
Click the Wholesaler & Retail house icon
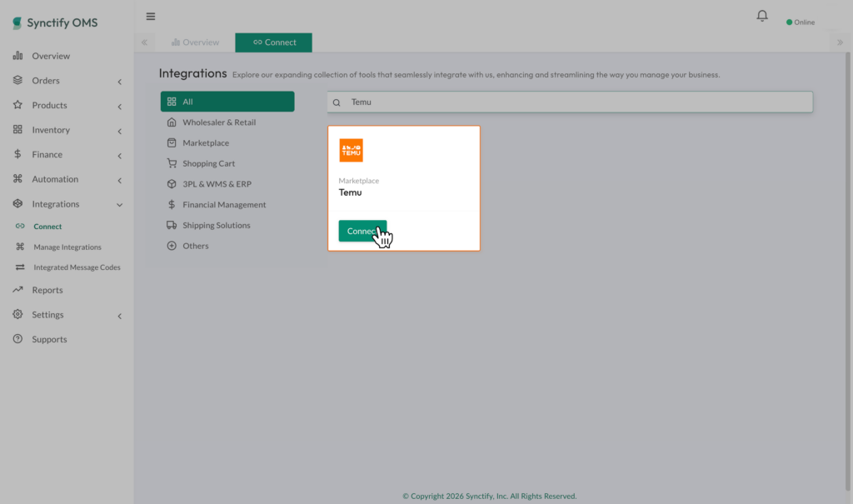point(172,122)
